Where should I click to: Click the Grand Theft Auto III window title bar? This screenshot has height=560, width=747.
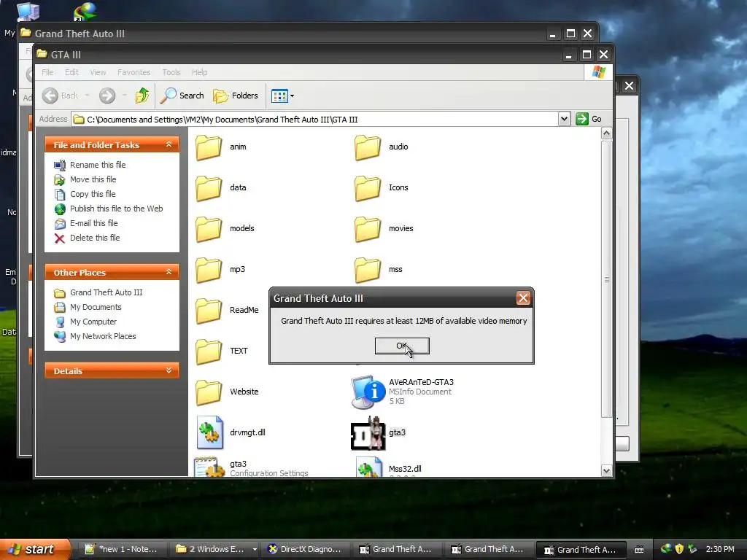286,34
